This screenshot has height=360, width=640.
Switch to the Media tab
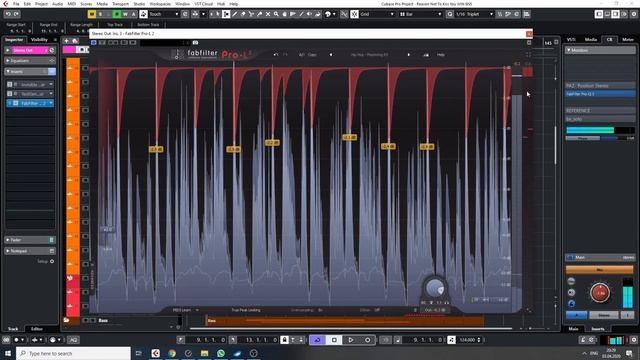pyautogui.click(x=591, y=40)
